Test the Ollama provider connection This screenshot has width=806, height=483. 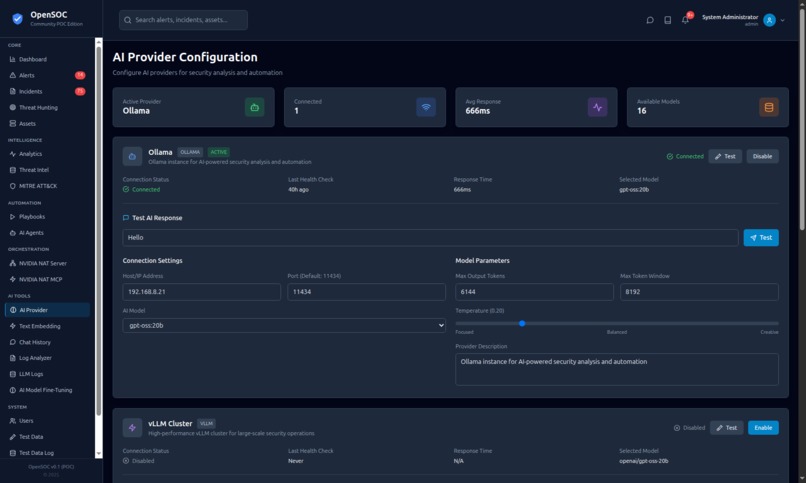tap(725, 156)
